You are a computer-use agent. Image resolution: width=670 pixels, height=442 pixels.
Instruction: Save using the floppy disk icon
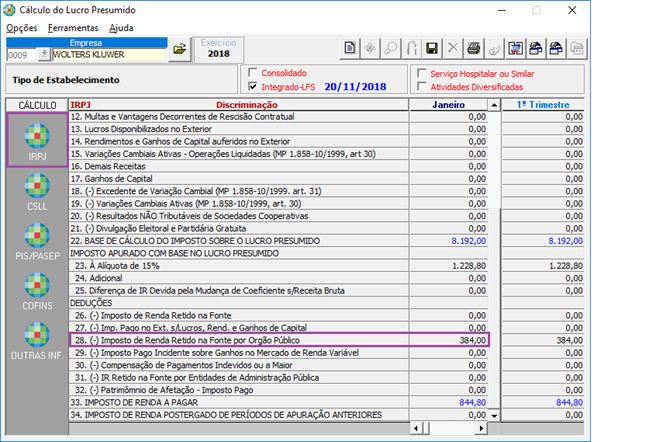432,48
